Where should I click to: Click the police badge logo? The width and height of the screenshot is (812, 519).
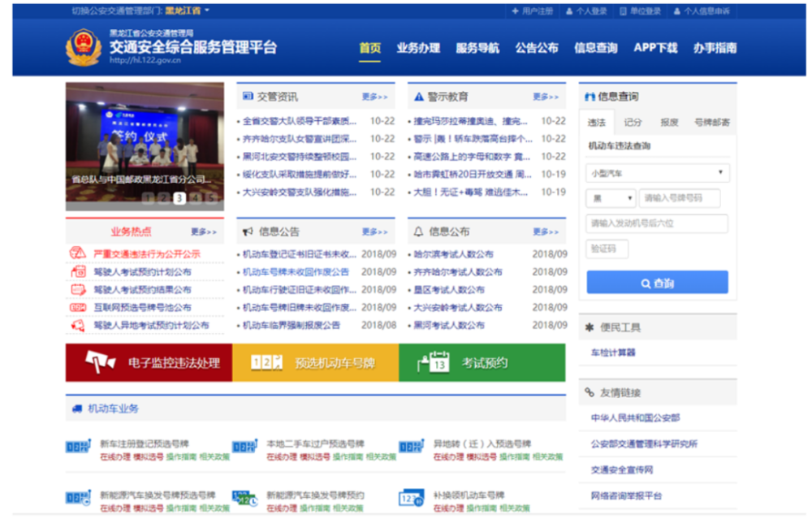coord(83,48)
